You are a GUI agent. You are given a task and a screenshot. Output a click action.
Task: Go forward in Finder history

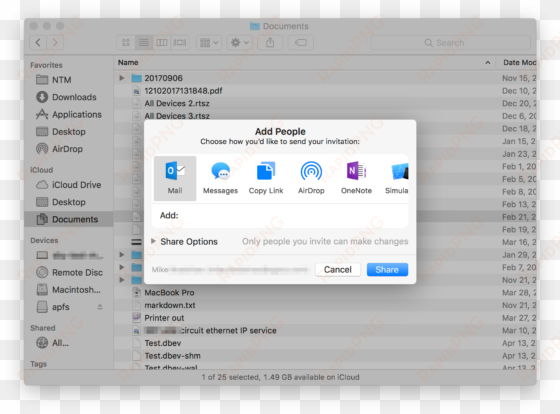click(55, 43)
